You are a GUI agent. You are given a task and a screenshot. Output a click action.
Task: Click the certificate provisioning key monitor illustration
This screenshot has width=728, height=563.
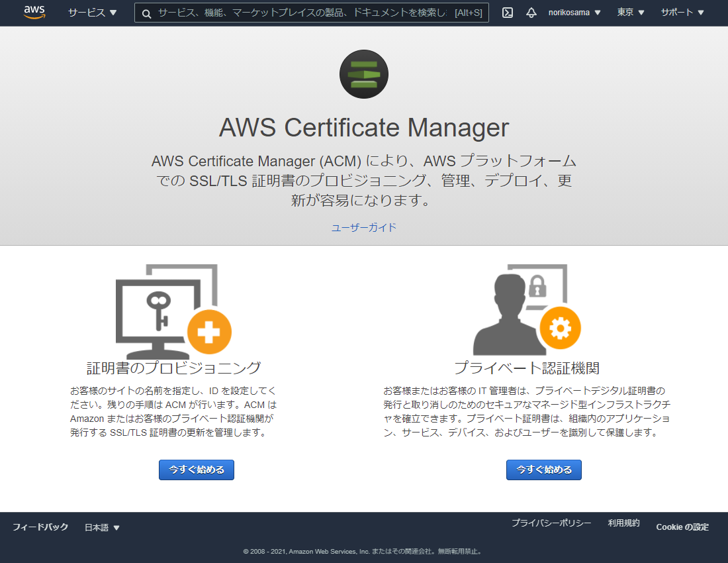(173, 311)
